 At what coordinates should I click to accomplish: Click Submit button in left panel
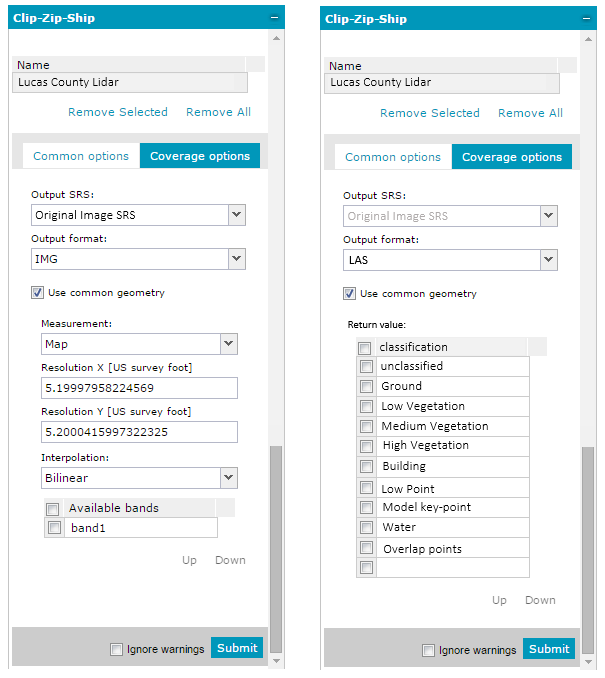237,648
